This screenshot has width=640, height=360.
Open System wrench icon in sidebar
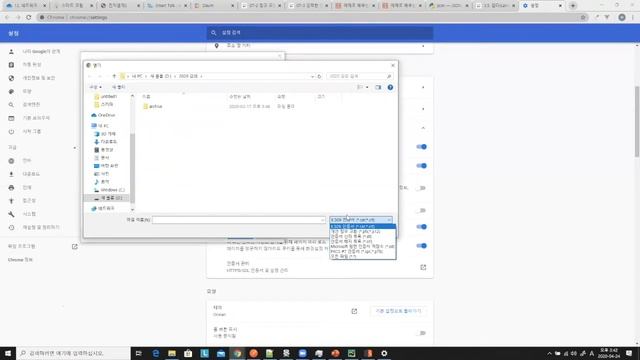pyautogui.click(x=11, y=214)
